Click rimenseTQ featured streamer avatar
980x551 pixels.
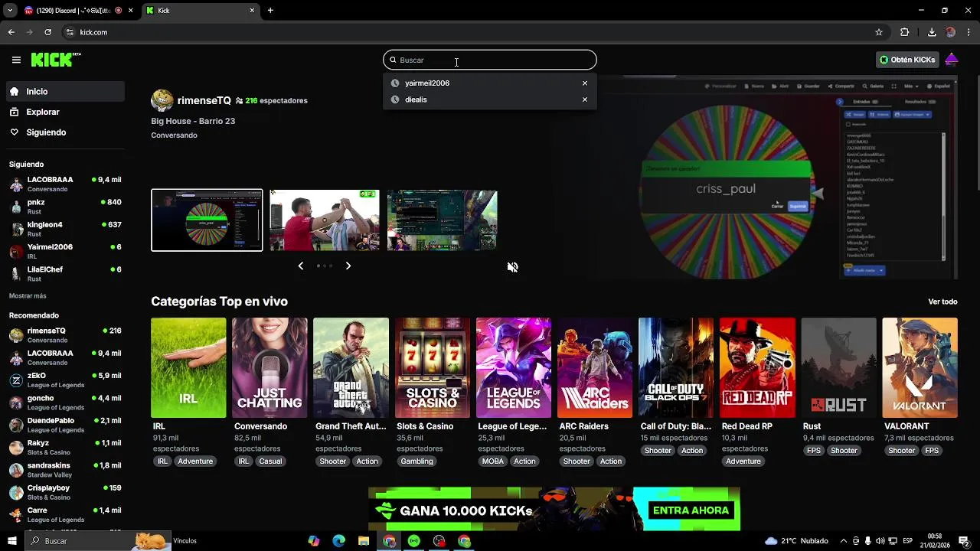coord(162,100)
